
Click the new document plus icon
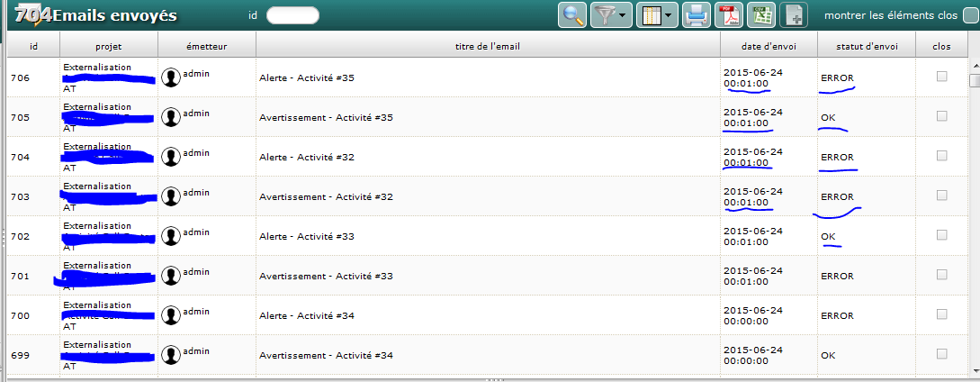click(794, 15)
